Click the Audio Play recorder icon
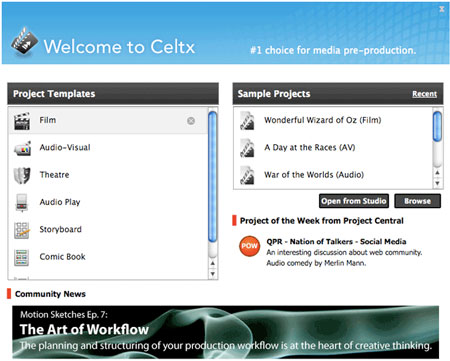The image size is (450, 361). (22, 203)
